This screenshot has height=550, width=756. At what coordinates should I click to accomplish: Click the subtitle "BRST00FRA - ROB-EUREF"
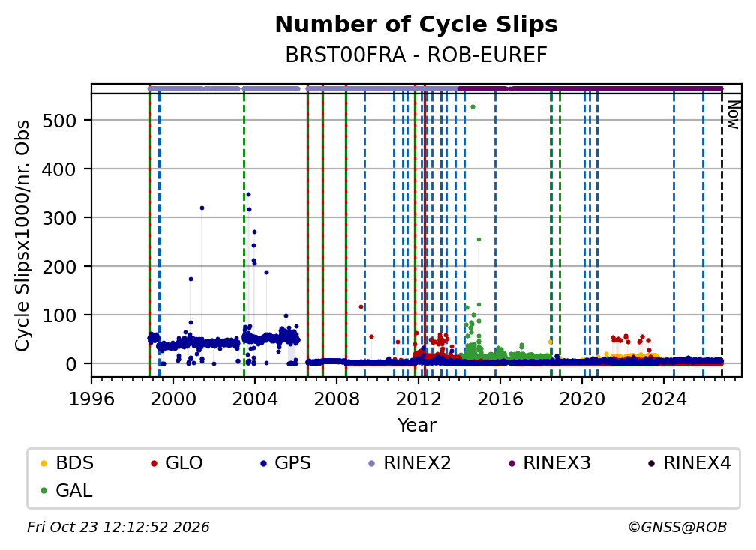point(416,55)
